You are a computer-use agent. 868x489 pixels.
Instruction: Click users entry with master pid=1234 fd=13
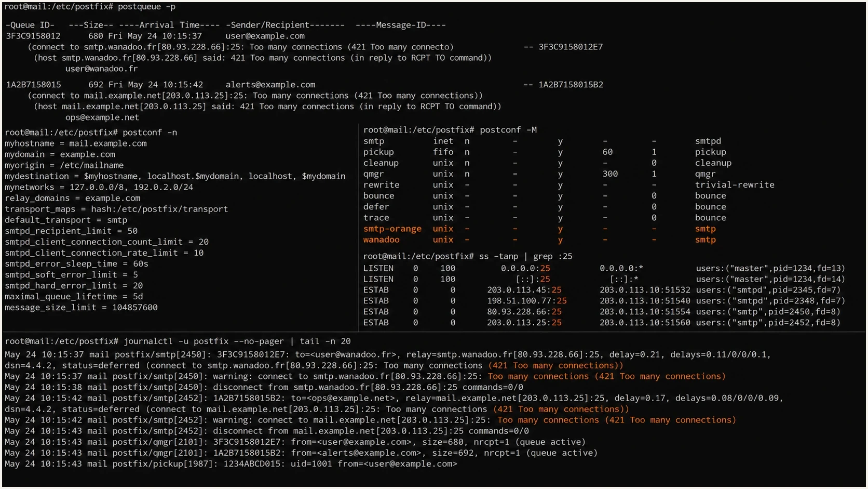pyautogui.click(x=770, y=268)
